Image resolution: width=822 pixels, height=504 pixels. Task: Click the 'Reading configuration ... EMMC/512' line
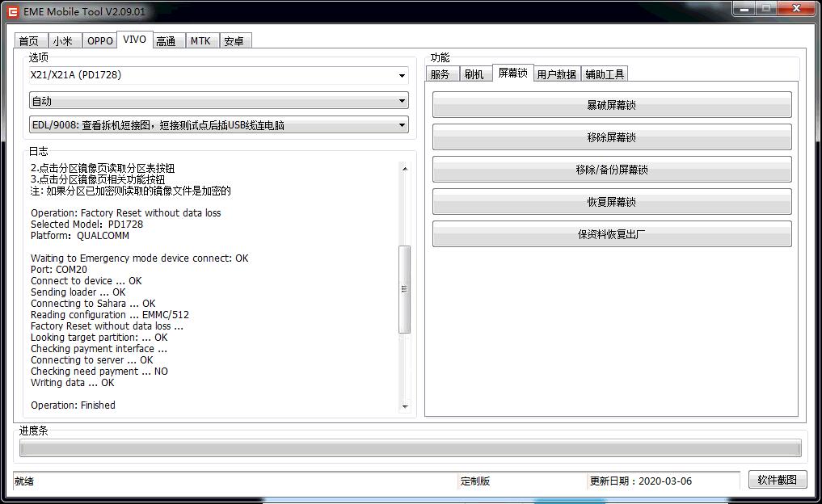pos(110,315)
